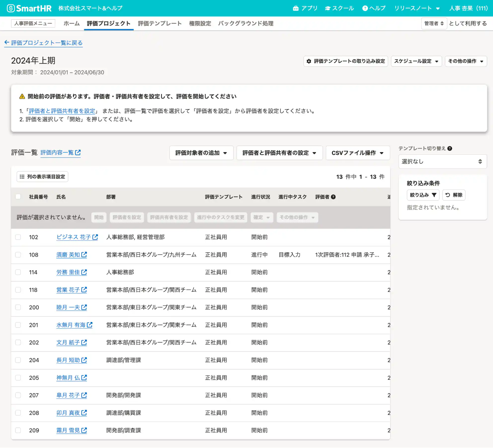Open external link icon for 長月 短助
Screen dimensions: 493x448
tap(84, 360)
